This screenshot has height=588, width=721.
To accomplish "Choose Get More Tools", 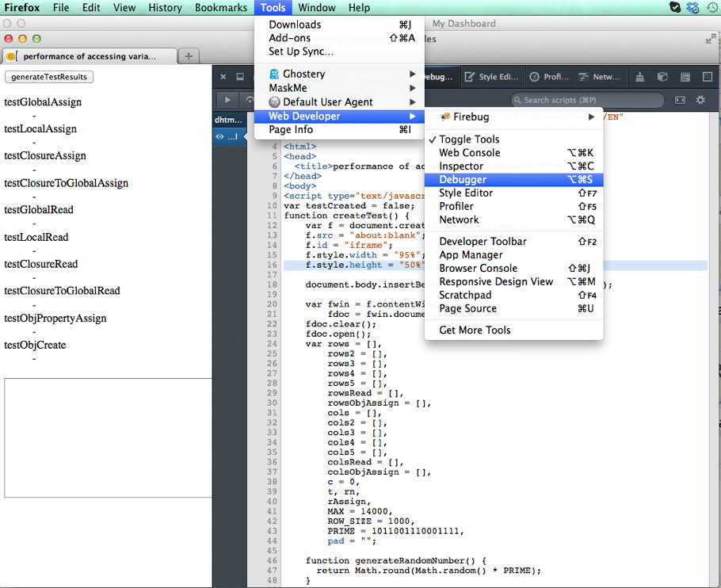I will pos(475,330).
